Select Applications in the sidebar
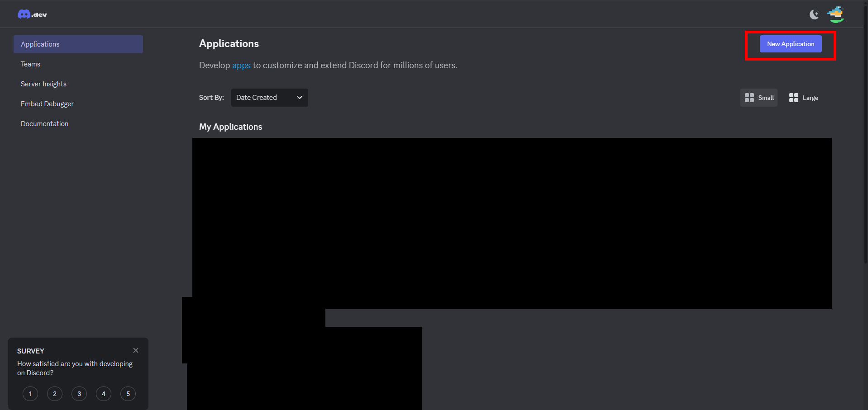 click(x=78, y=44)
